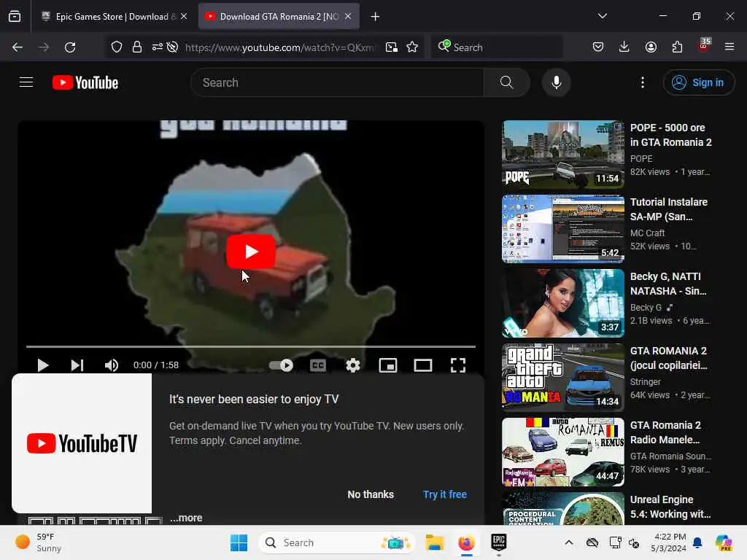This screenshot has width=747, height=560.
Task: Open tracking protection shield icon
Action: click(117, 47)
